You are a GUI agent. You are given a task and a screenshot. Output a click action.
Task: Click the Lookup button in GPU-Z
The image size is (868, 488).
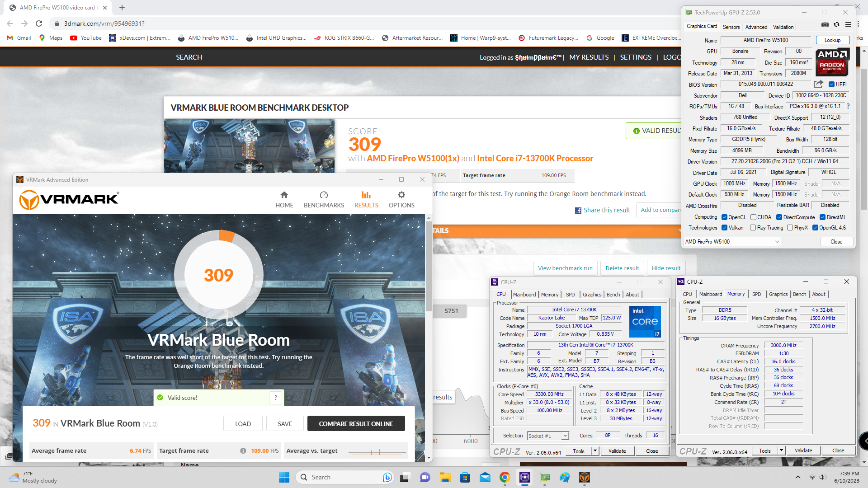832,40
